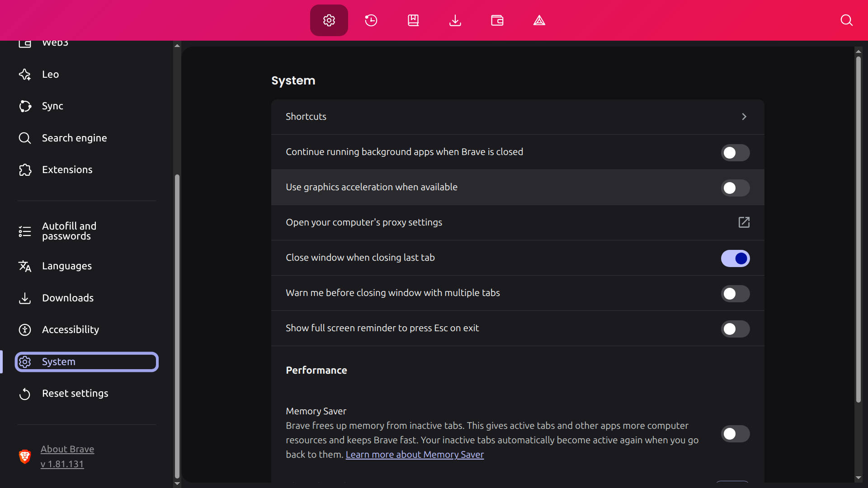Enable continue running background apps toggle
The width and height of the screenshot is (868, 488).
click(x=735, y=153)
